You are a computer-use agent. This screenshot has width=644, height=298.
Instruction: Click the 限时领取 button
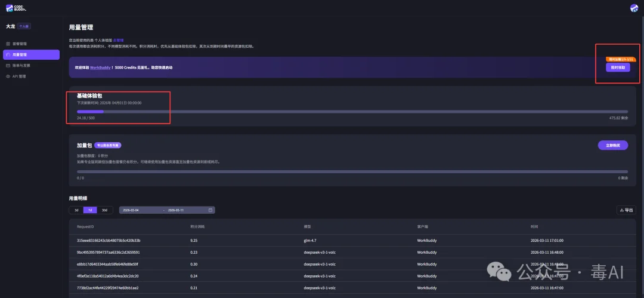coord(618,67)
